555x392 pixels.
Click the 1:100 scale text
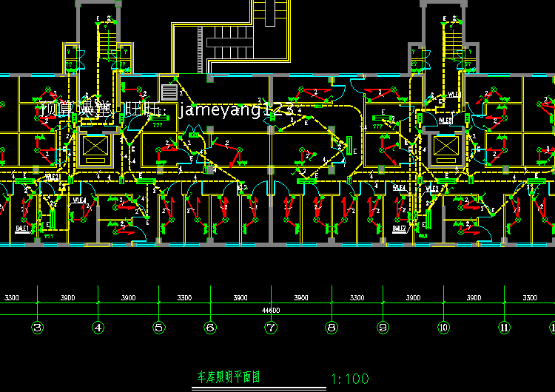350,379
